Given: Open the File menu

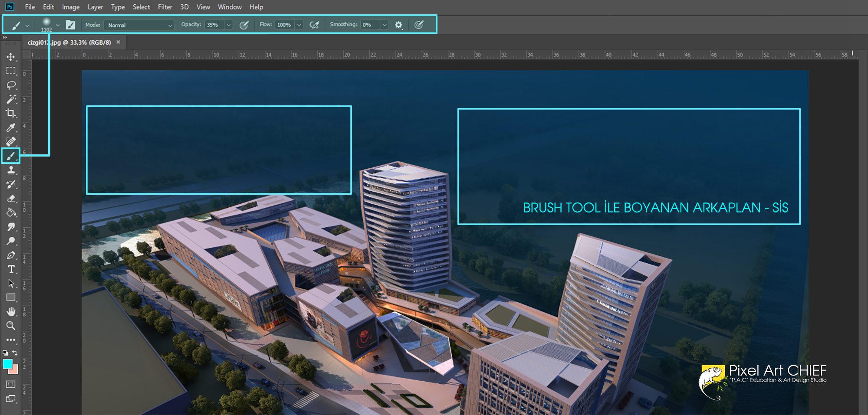Looking at the screenshot, I should (x=30, y=7).
